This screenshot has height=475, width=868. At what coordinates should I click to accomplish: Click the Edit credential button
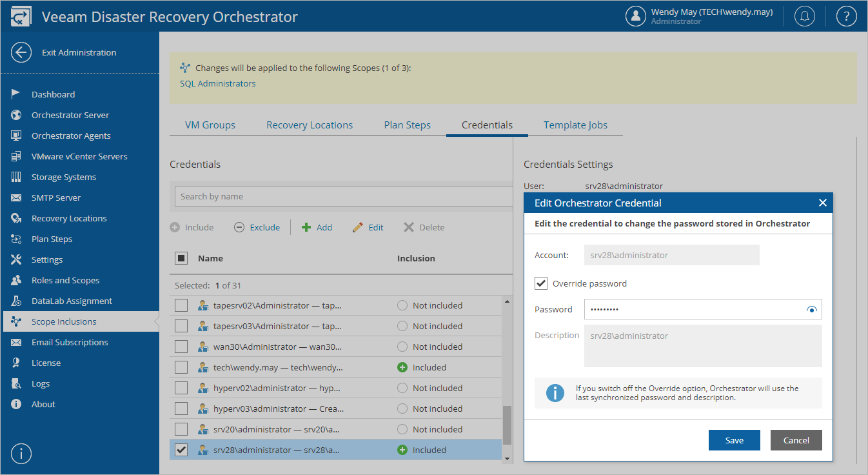(368, 227)
